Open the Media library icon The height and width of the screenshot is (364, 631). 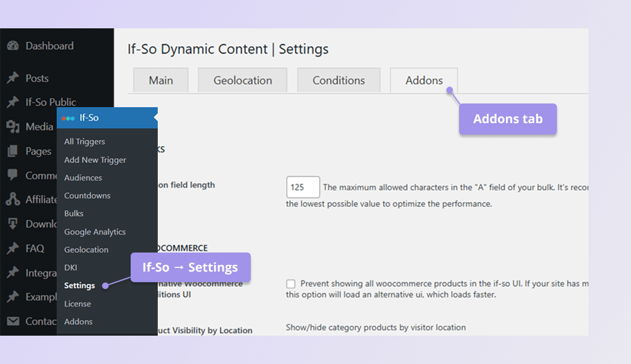coord(15,127)
